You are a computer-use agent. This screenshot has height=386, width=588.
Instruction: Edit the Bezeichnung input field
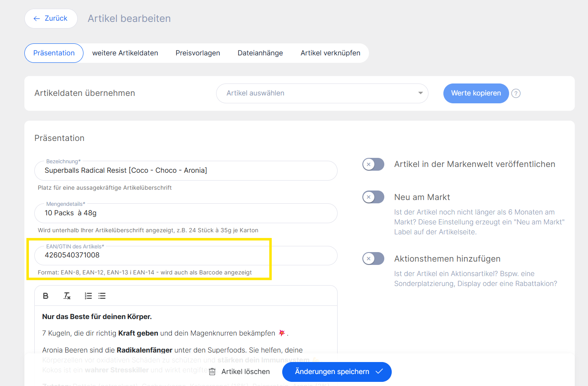tap(186, 171)
